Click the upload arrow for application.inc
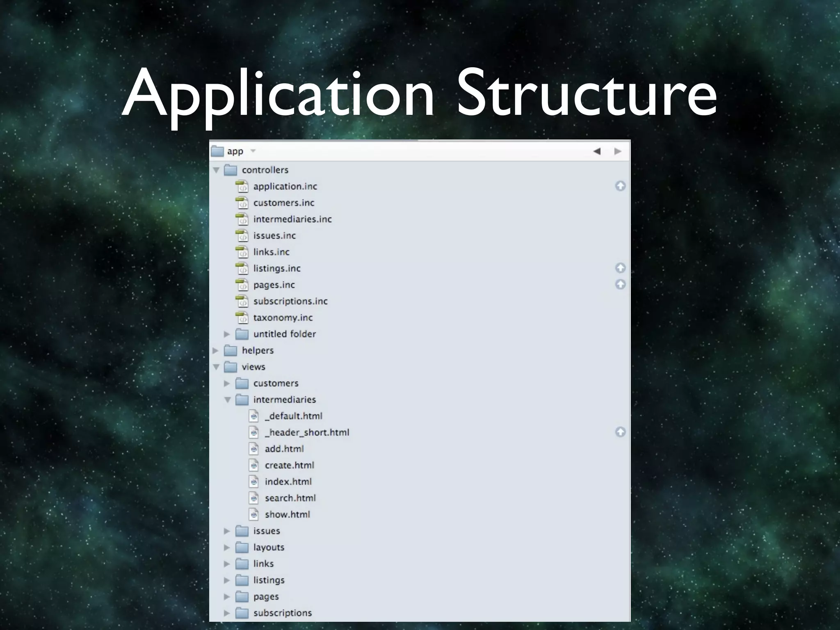Screen dimensions: 840x630 point(620,186)
